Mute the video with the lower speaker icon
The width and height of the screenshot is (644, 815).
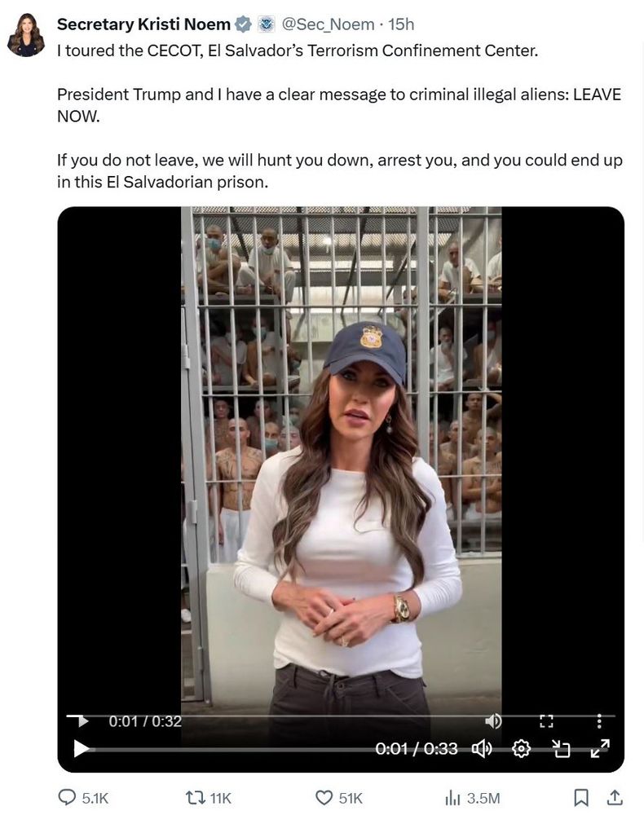pyautogui.click(x=481, y=749)
